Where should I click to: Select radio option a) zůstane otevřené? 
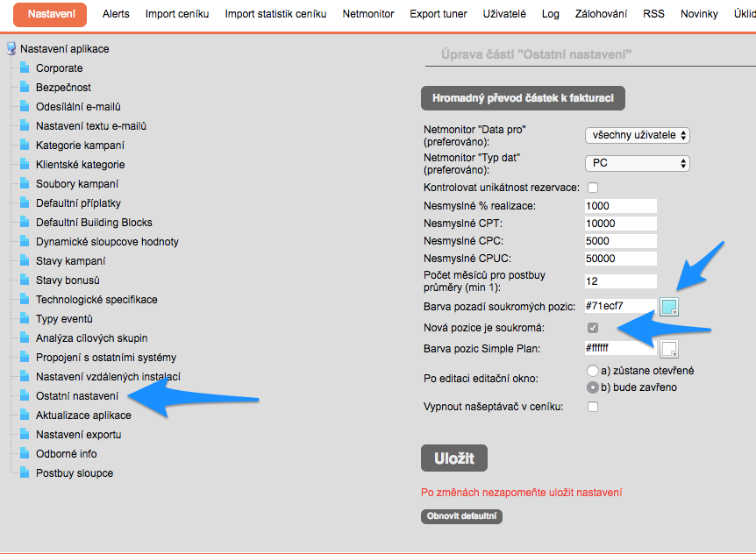click(x=593, y=371)
